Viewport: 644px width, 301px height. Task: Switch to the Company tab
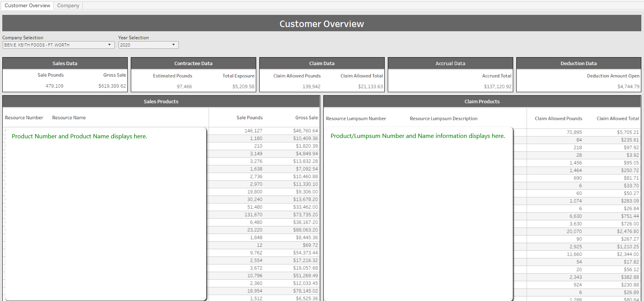coord(68,6)
